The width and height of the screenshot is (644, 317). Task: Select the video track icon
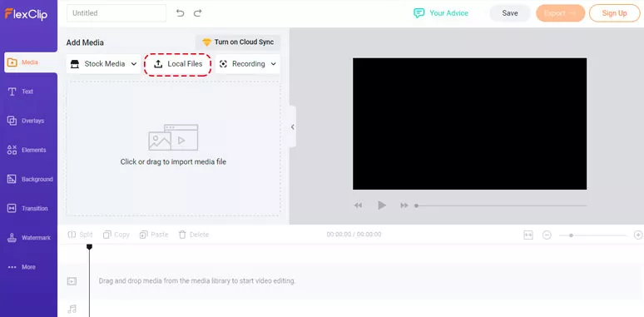pyautogui.click(x=72, y=281)
